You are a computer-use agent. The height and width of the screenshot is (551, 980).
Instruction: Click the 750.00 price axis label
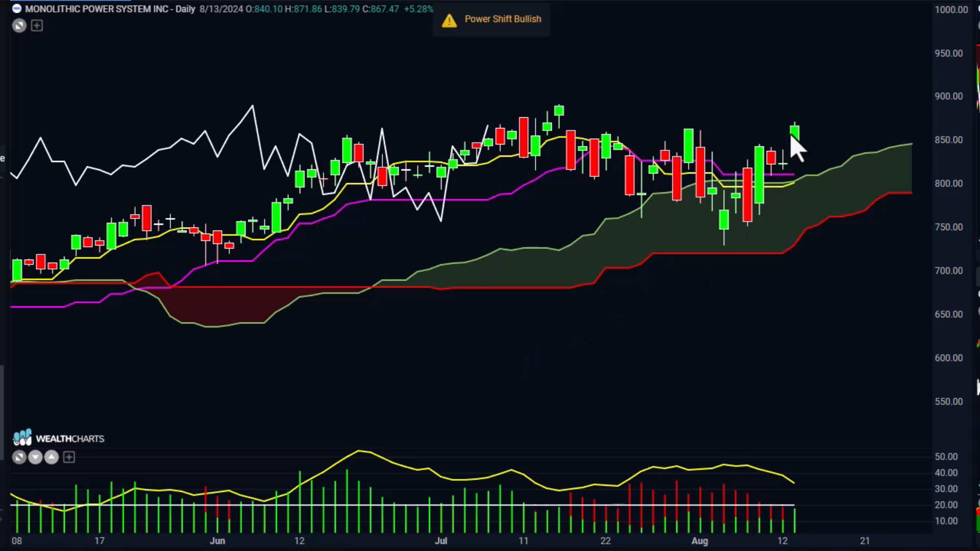coord(949,227)
